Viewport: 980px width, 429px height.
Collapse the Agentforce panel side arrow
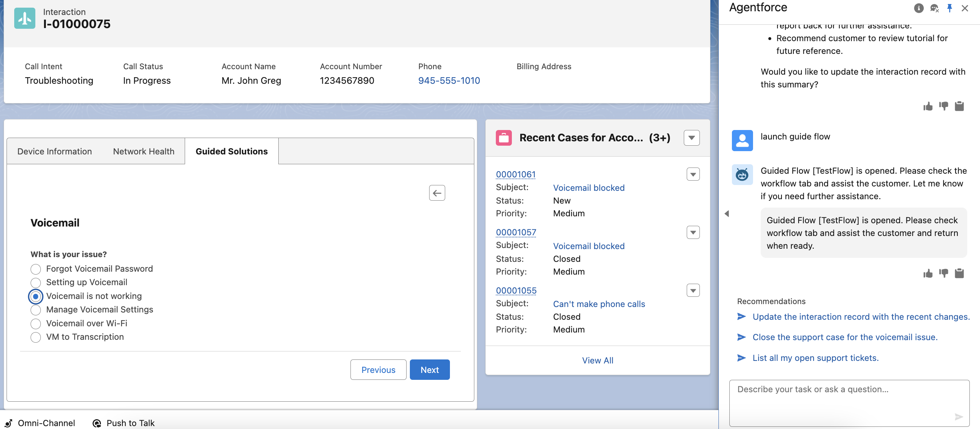(727, 214)
